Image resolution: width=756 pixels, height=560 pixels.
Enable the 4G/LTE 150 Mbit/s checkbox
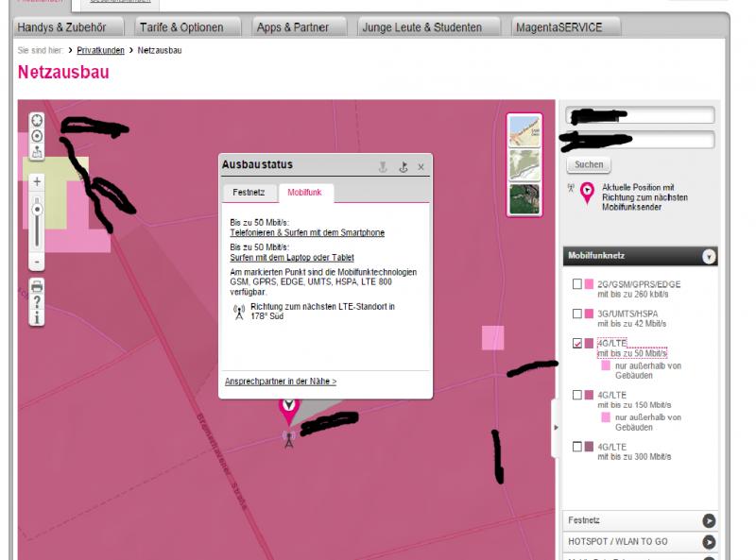(577, 395)
